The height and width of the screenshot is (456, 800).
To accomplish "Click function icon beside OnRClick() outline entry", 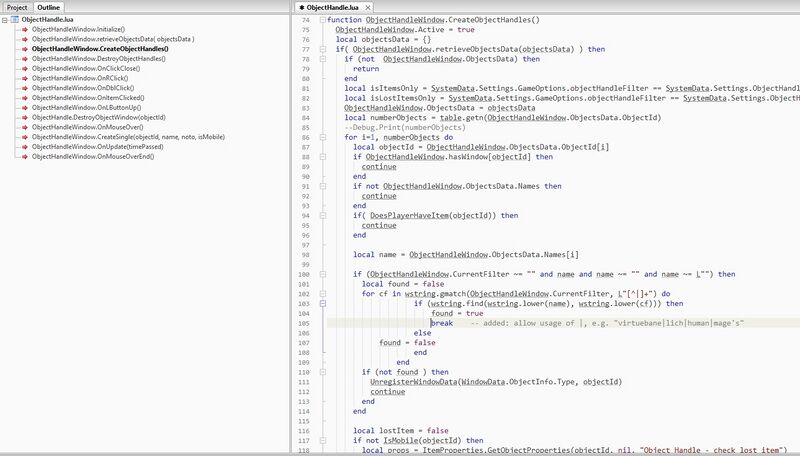I will click(24, 79).
